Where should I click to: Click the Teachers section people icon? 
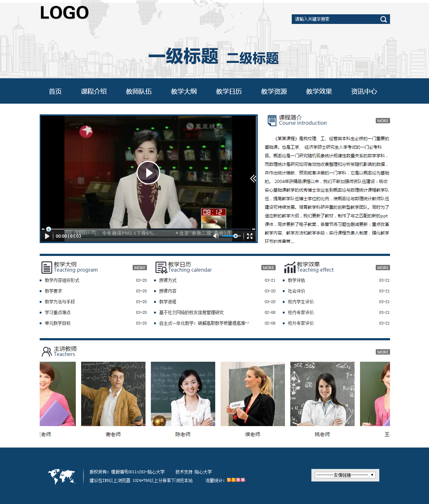tap(46, 351)
